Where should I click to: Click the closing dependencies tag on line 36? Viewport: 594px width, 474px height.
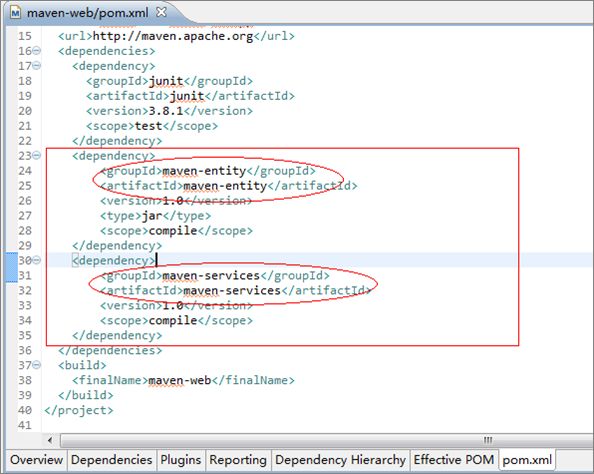click(110, 350)
